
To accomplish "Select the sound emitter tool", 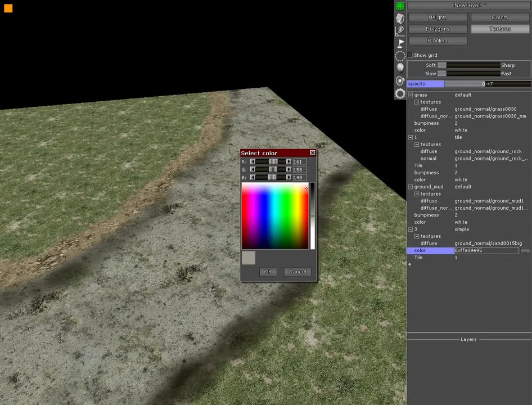I will pos(400,80).
